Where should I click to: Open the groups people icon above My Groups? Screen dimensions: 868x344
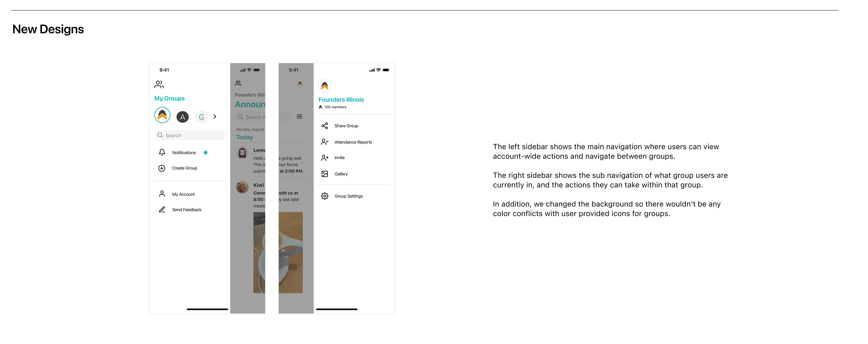[x=159, y=84]
